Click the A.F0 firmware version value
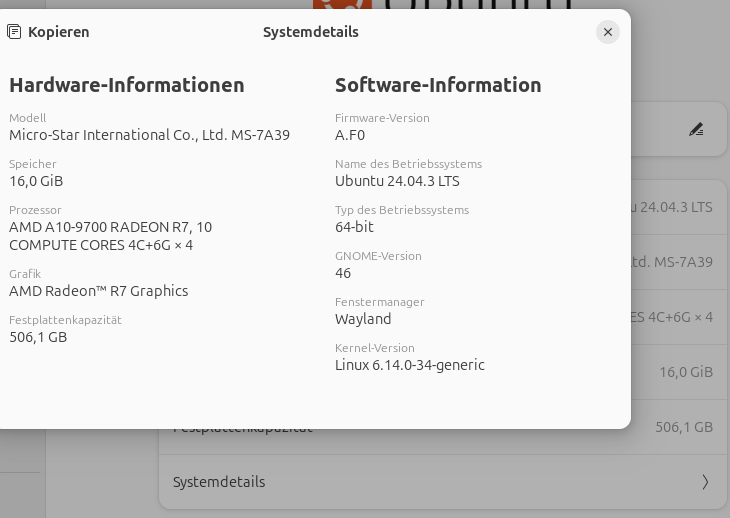 pos(350,135)
